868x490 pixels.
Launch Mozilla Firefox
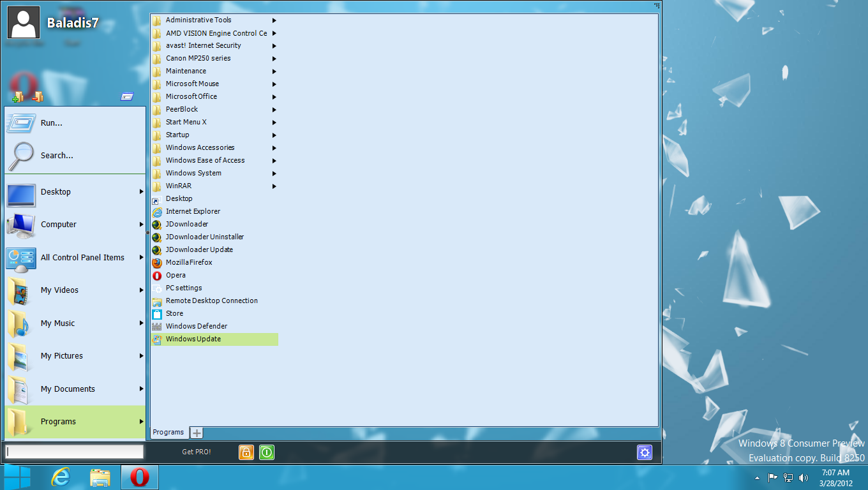coord(214,262)
